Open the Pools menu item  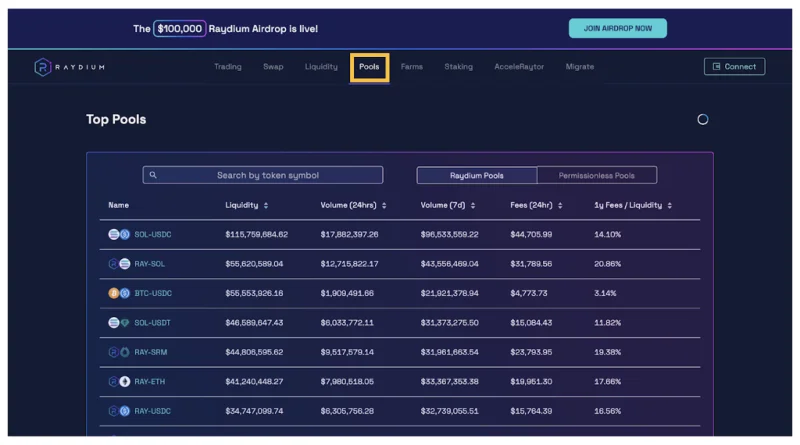(x=369, y=67)
